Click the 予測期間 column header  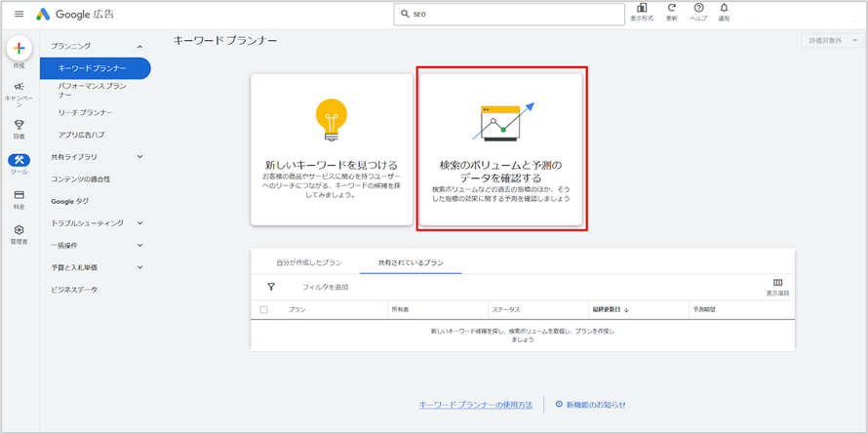[x=703, y=310]
